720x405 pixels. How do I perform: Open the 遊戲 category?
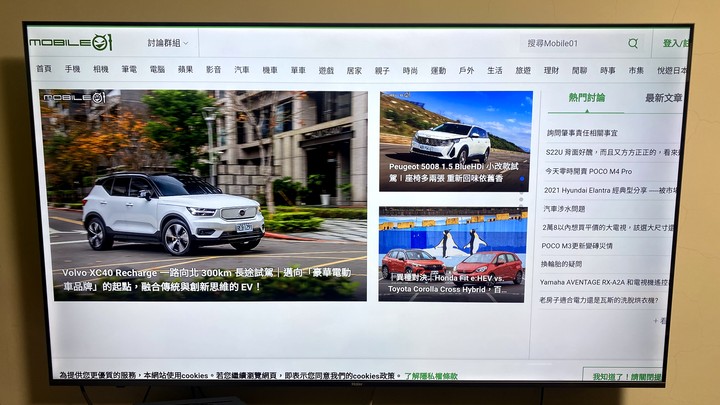point(326,70)
